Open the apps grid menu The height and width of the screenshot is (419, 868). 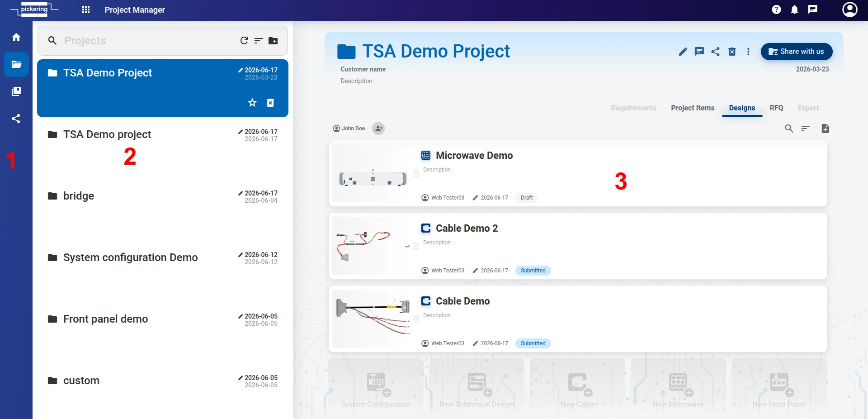click(x=86, y=10)
